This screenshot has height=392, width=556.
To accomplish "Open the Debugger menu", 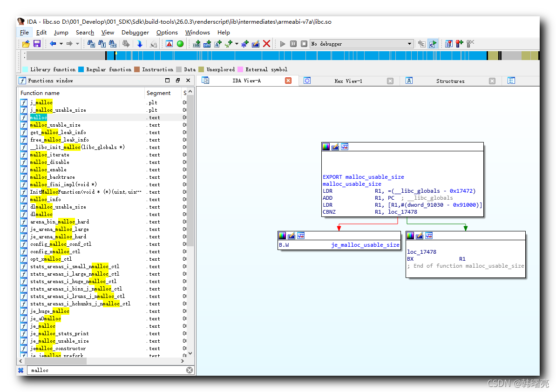I will tap(135, 32).
